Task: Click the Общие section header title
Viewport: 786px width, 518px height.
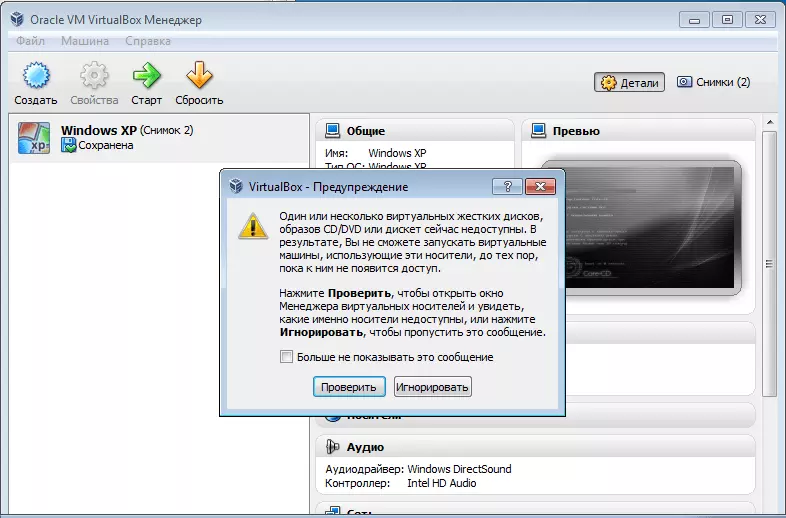Action: point(366,131)
